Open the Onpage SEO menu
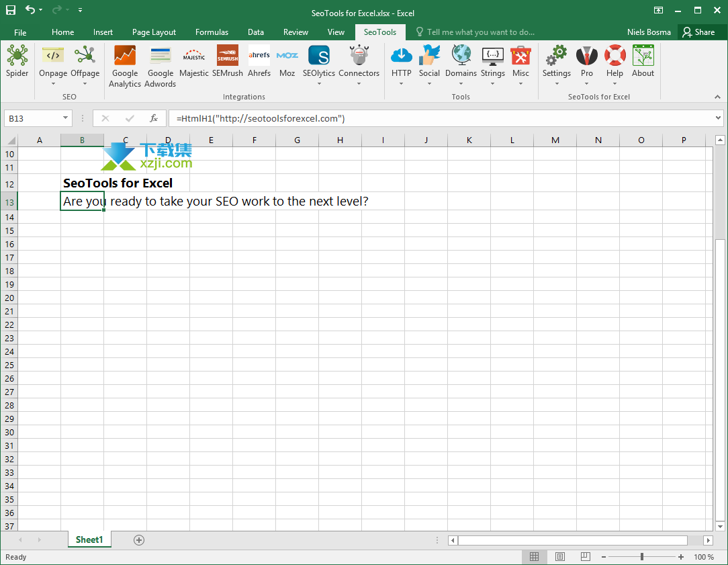This screenshot has width=728, height=565. (x=53, y=65)
